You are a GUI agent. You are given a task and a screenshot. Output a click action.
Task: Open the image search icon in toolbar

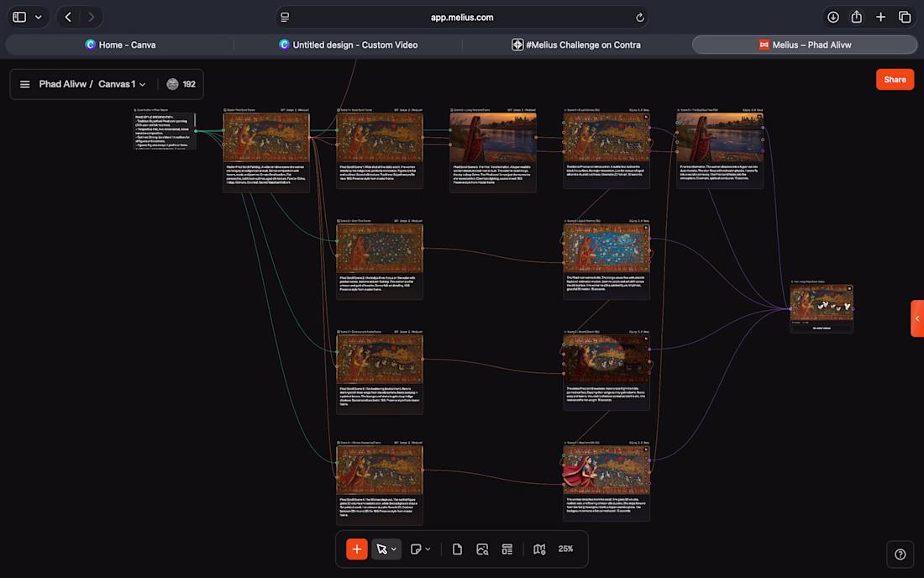tap(482, 549)
